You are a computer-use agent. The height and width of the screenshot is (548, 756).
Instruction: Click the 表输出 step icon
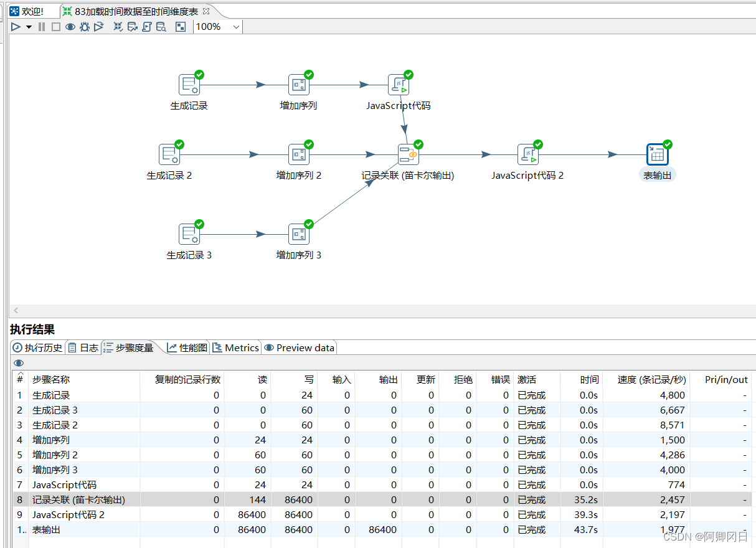[657, 154]
